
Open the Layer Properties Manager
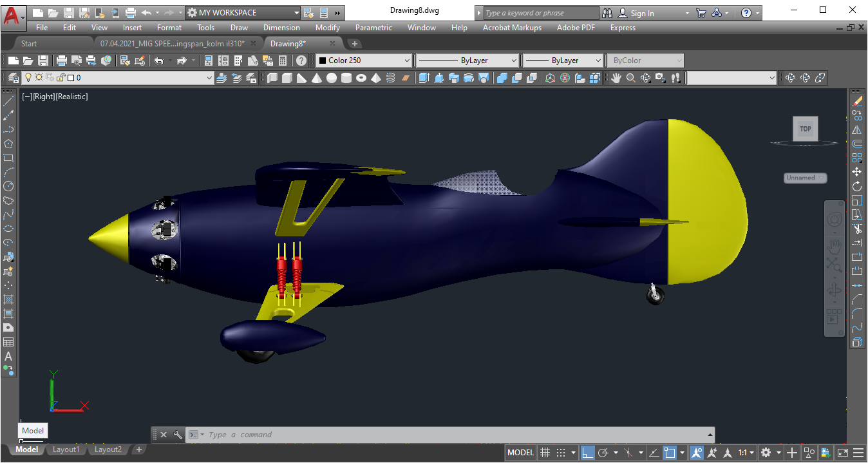tap(12, 78)
